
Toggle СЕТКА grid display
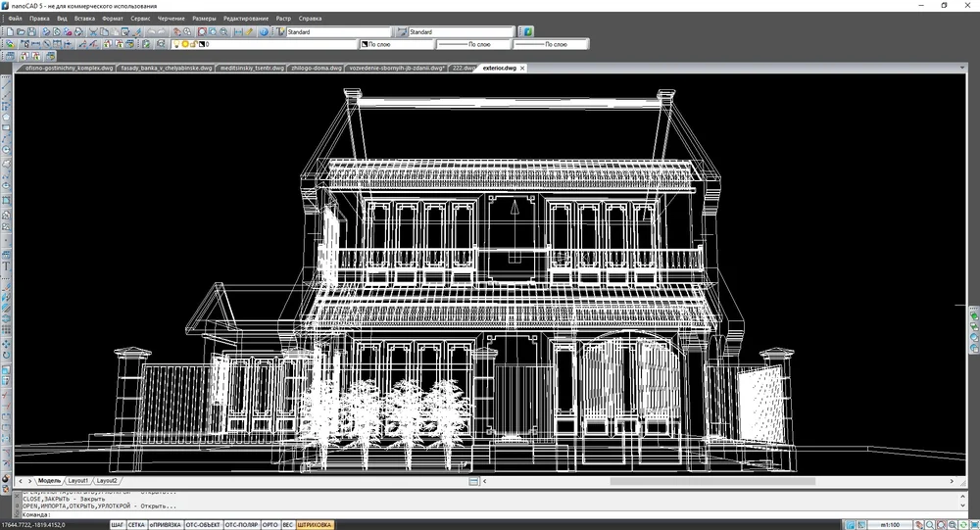click(x=137, y=525)
